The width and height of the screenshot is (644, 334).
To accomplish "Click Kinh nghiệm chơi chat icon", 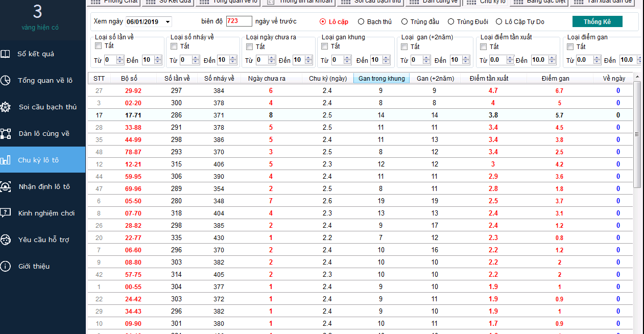I will (6, 213).
